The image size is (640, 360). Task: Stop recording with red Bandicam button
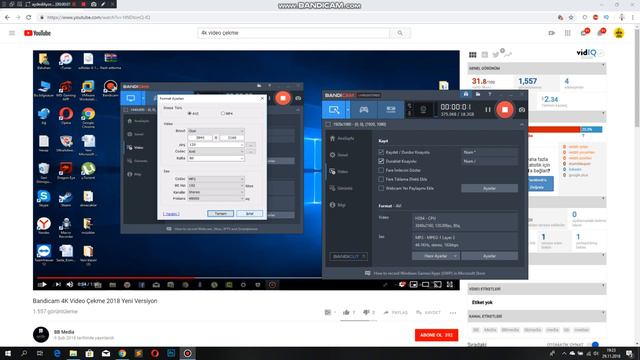505,109
